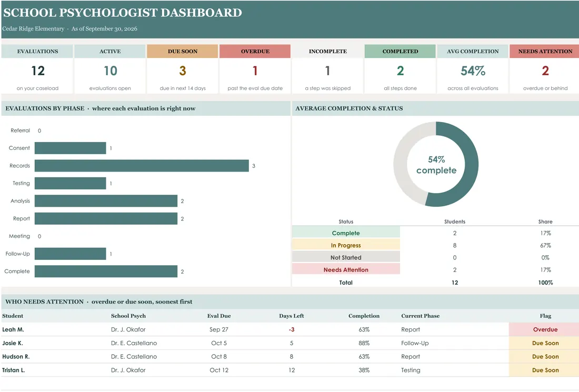579x392 pixels.
Task: Select the Complete status cell
Action: pyautogui.click(x=346, y=233)
